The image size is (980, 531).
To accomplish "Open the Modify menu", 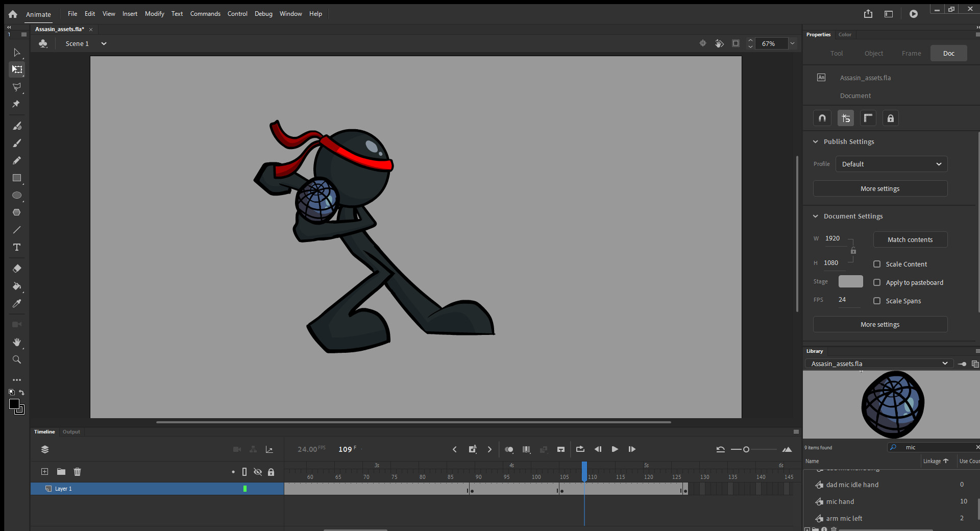I will tap(154, 14).
